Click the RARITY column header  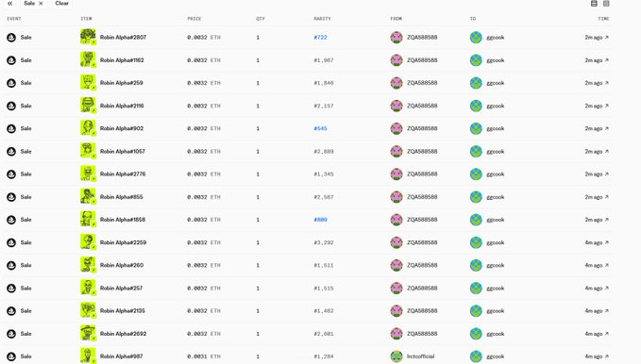tap(322, 19)
